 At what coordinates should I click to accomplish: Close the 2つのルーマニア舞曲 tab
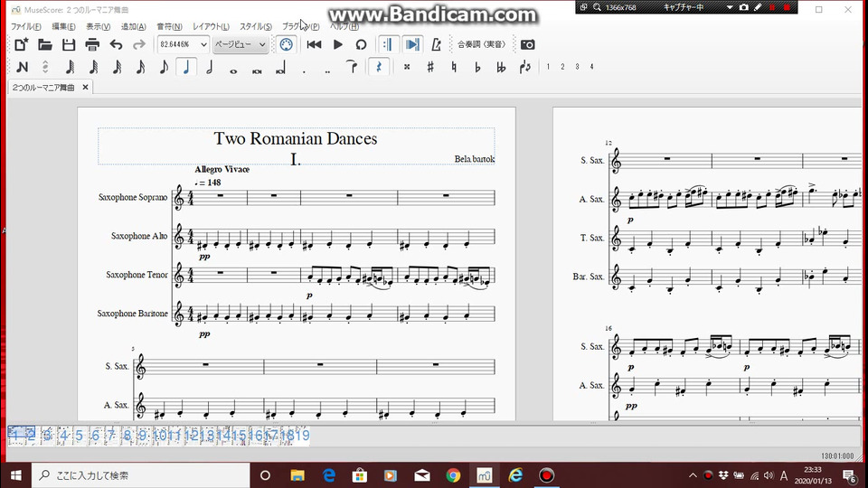point(85,88)
